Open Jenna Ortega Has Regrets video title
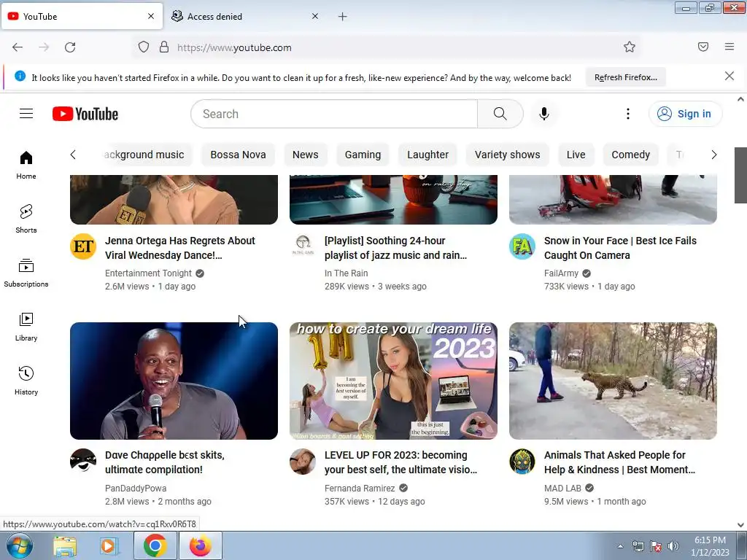747x560 pixels. tap(180, 248)
